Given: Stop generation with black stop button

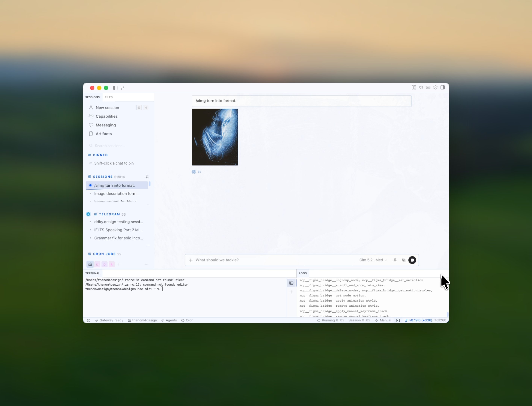Looking at the screenshot, I should [412, 260].
